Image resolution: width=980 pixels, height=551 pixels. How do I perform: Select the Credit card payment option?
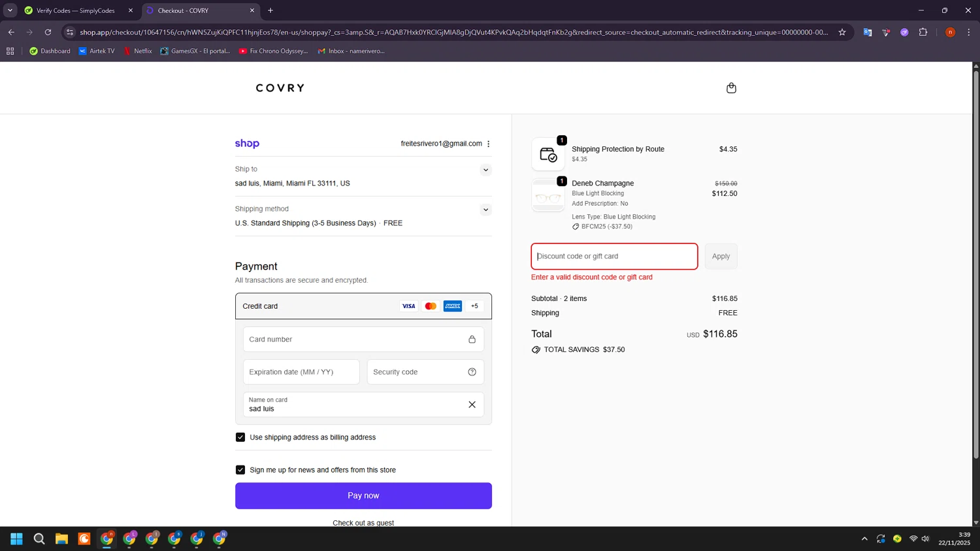tap(363, 306)
